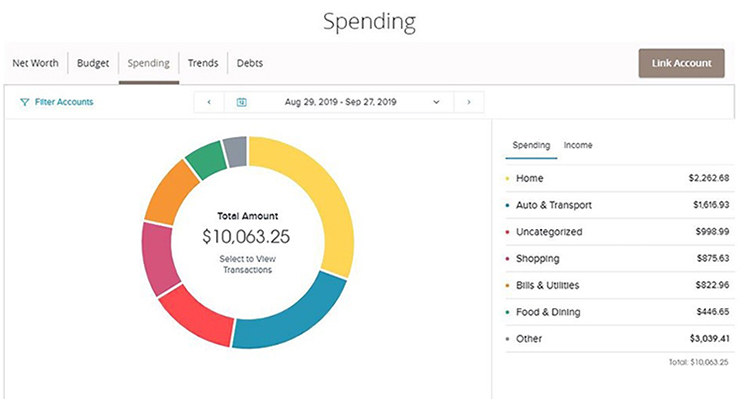Viewport: 741px width, 399px height.
Task: Click the $3,039.41 Other amount
Action: coord(709,338)
